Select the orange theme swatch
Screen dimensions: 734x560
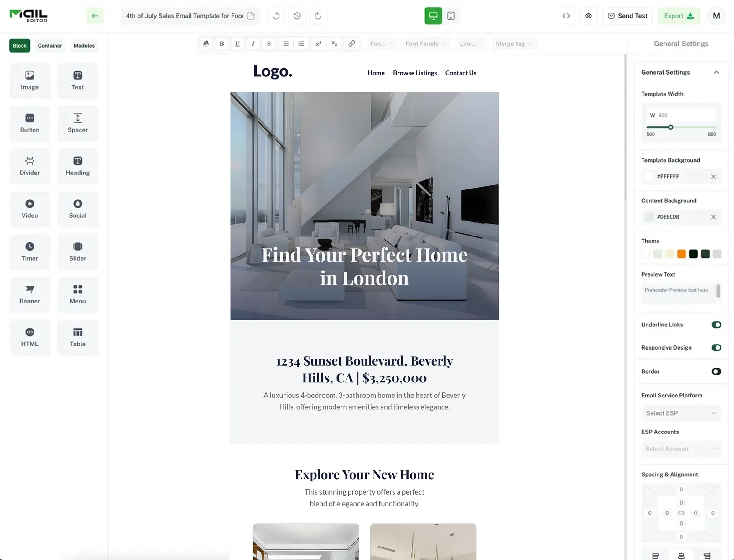(681, 254)
